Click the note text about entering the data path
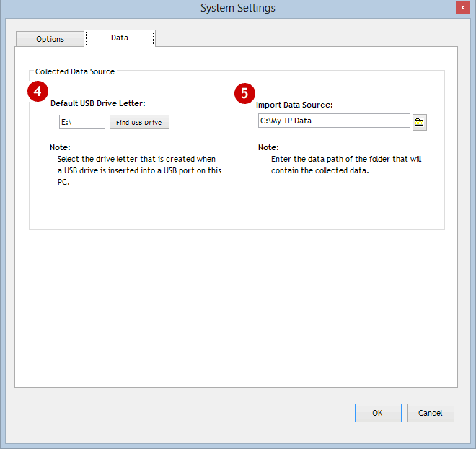This screenshot has width=476, height=449. (346, 165)
